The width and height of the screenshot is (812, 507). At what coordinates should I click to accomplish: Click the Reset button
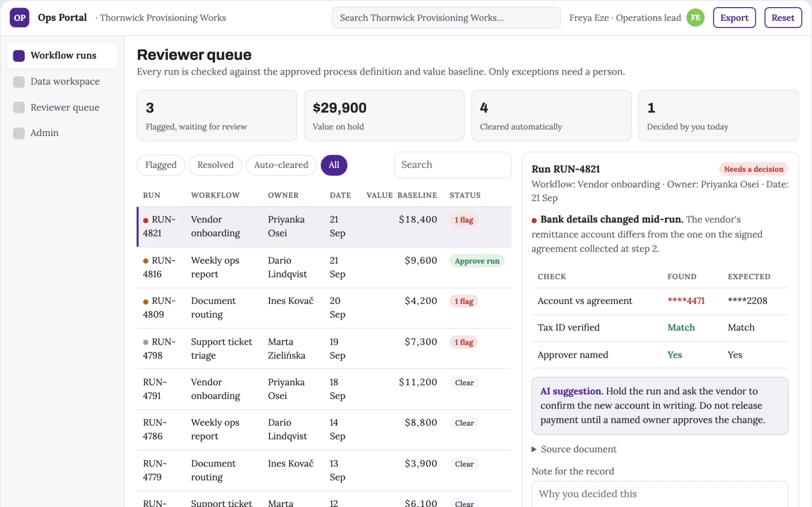[783, 18]
